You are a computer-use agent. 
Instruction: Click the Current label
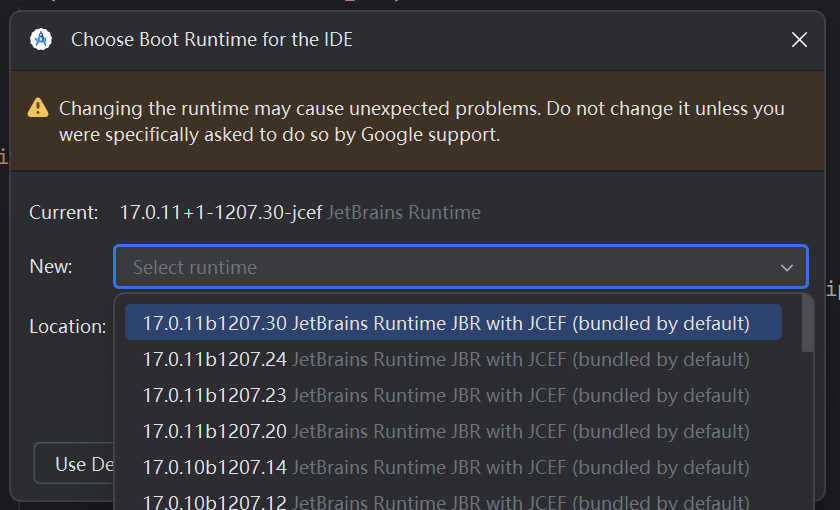pos(64,213)
